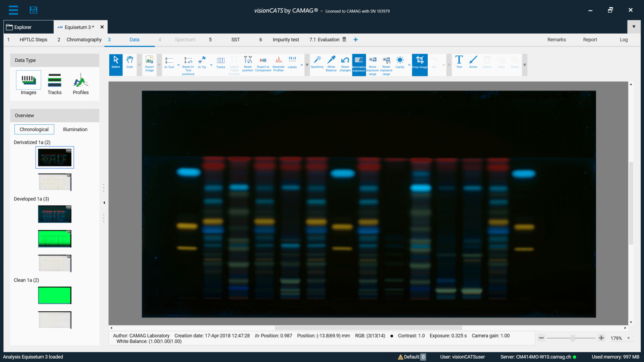Open the Report section
644x362 pixels.
point(590,40)
